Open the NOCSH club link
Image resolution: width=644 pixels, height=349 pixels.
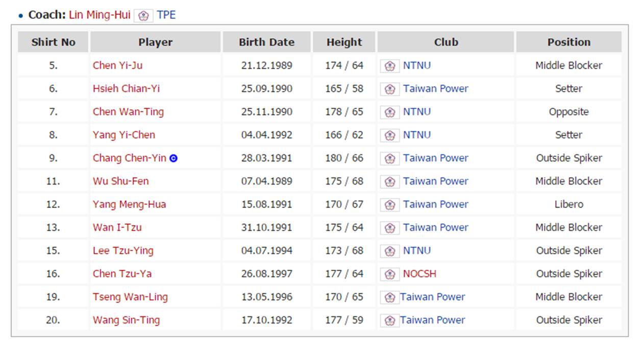pyautogui.click(x=419, y=273)
